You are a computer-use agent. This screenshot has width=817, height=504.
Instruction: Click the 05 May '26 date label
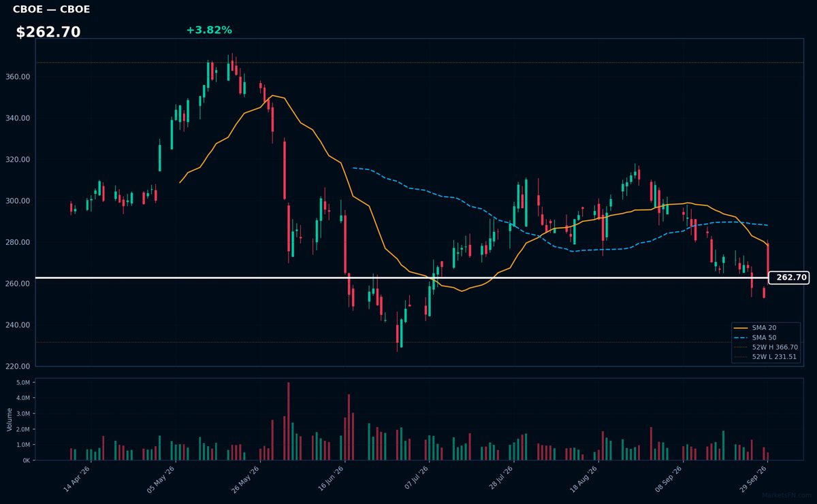coord(161,480)
